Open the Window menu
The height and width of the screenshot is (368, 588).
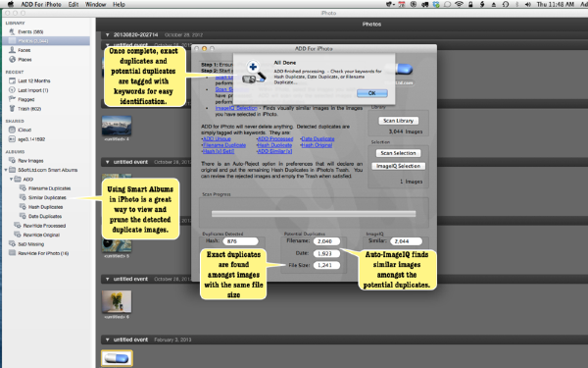pos(95,4)
